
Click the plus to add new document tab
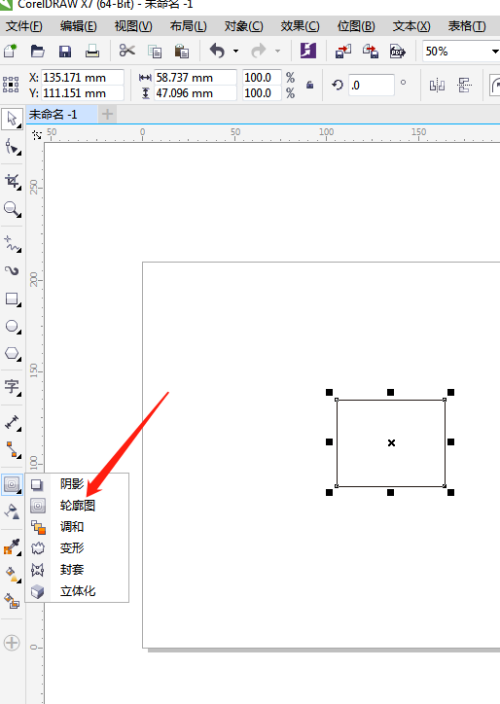[x=107, y=114]
